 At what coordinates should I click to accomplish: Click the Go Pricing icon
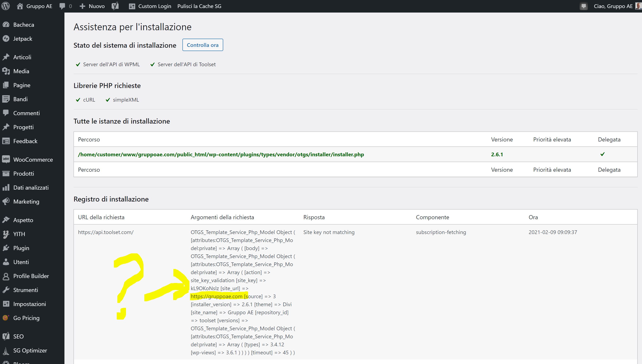[6, 318]
